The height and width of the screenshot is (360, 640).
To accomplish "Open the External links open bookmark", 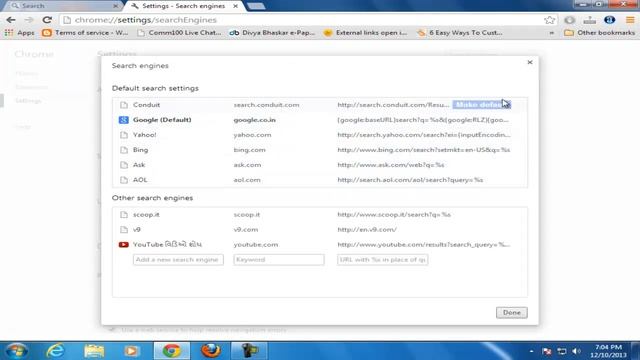I will [365, 33].
